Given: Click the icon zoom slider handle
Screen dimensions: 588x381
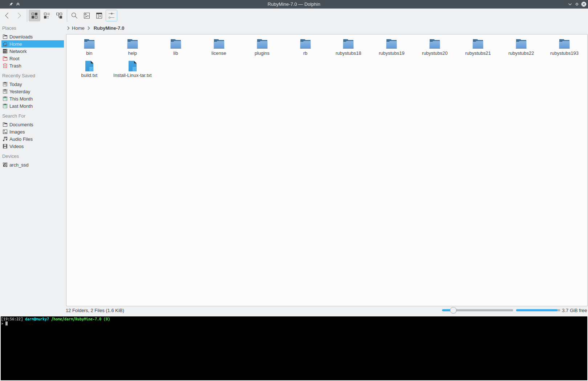Looking at the screenshot, I should pyautogui.click(x=453, y=310).
